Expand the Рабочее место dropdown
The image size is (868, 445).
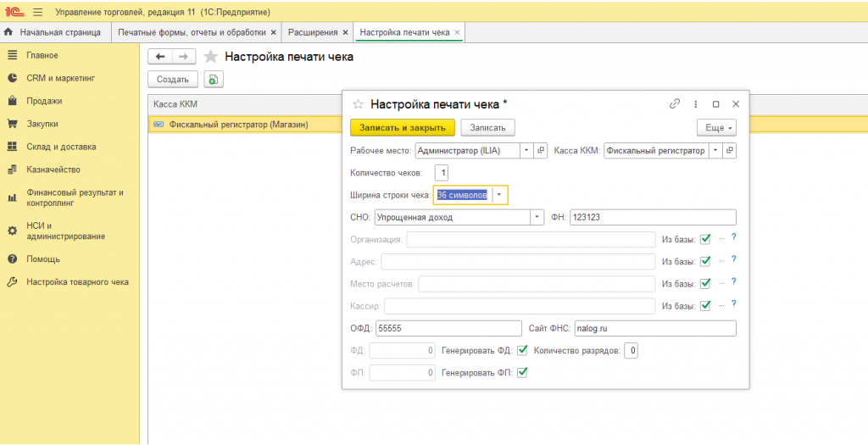(526, 150)
